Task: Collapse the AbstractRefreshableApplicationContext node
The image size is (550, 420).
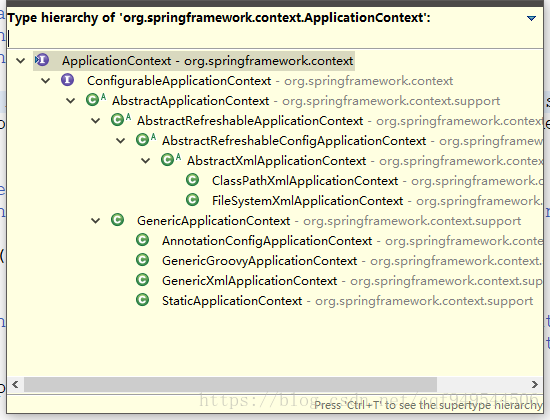Action: [95, 121]
